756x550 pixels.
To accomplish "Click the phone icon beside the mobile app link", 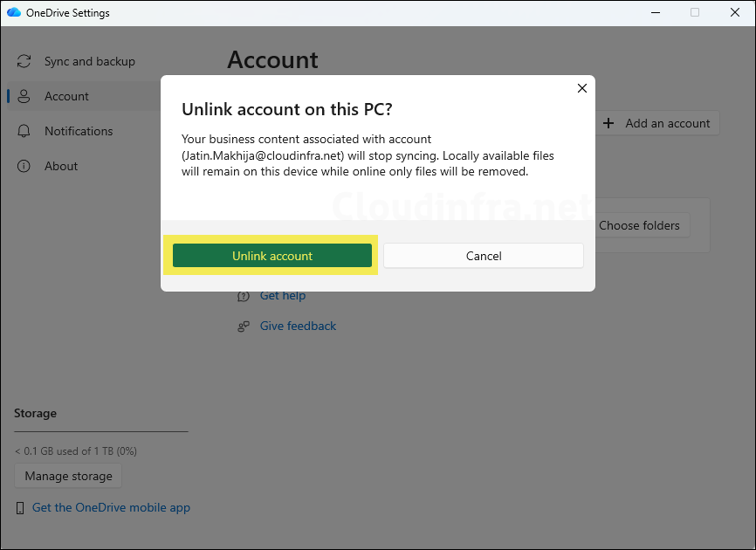I will 20,507.
